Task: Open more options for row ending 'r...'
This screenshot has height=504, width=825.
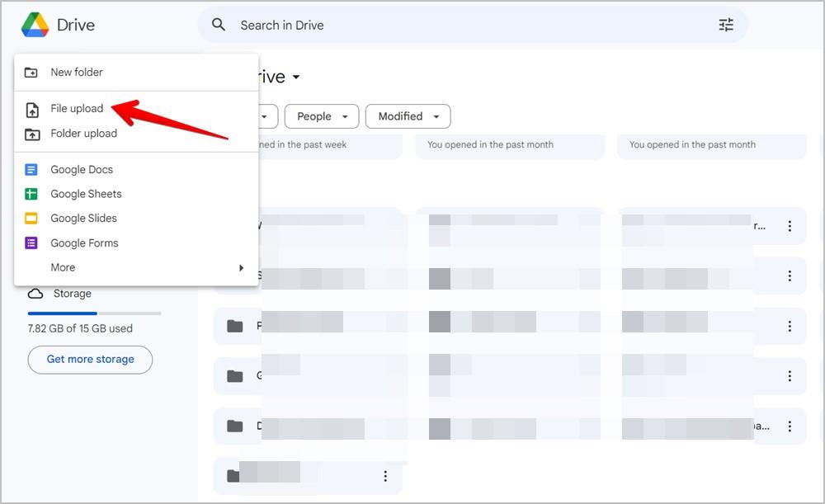Action: pyautogui.click(x=790, y=226)
